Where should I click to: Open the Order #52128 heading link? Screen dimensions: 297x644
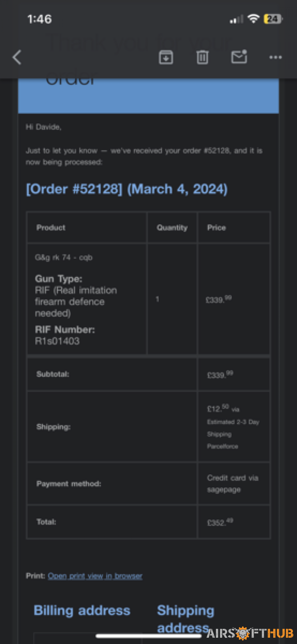click(127, 189)
